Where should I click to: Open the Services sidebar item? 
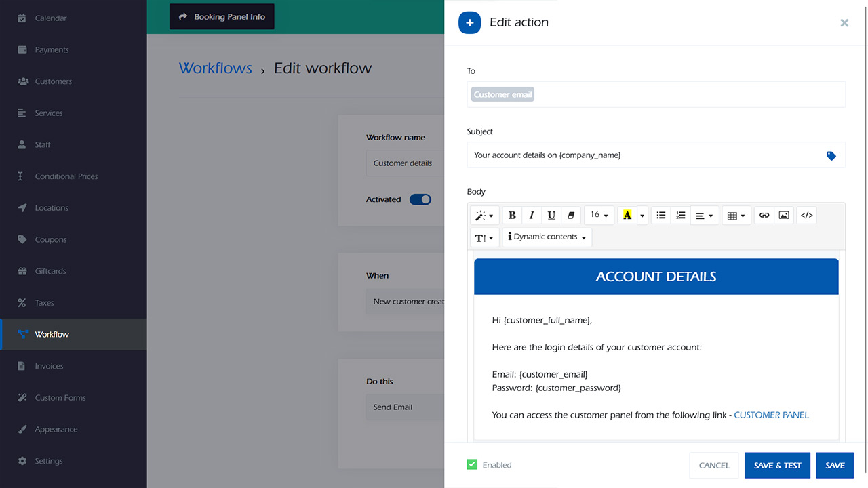(x=73, y=113)
